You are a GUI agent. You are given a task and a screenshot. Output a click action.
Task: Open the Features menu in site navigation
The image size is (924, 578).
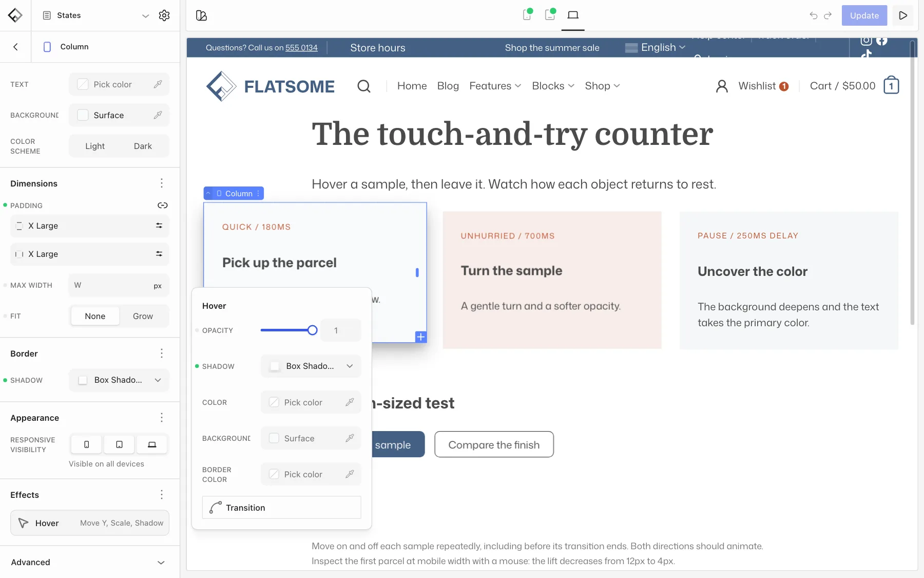pos(495,86)
